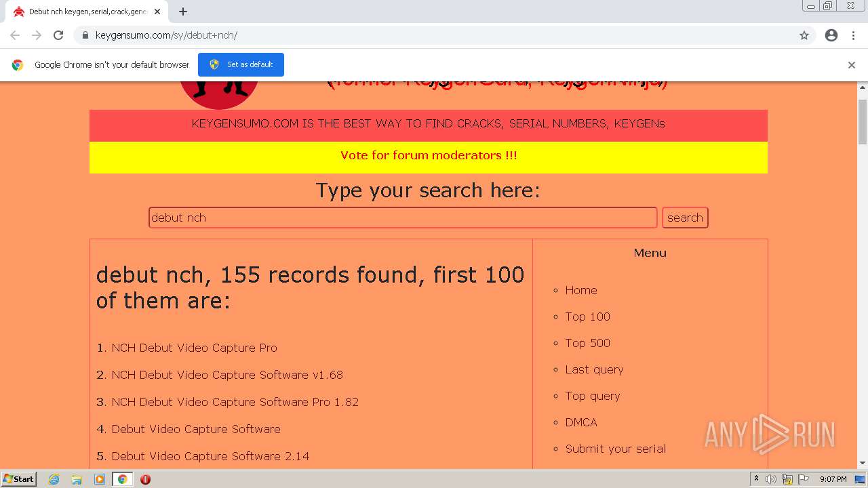The width and height of the screenshot is (868, 488).
Task: Open Last query menu link
Action: [595, 369]
